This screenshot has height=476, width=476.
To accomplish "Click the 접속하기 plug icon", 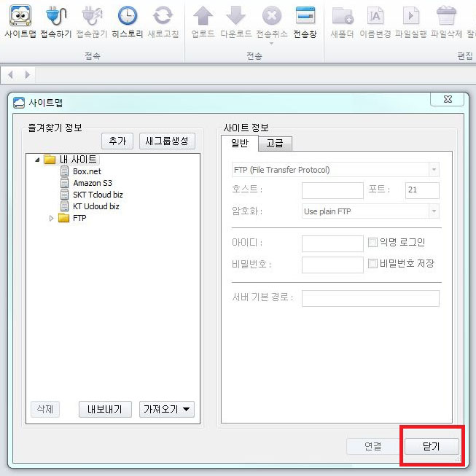I will click(x=56, y=16).
